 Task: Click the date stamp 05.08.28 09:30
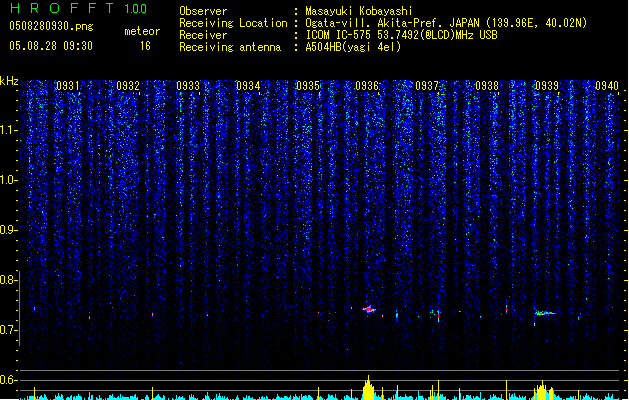[51, 46]
